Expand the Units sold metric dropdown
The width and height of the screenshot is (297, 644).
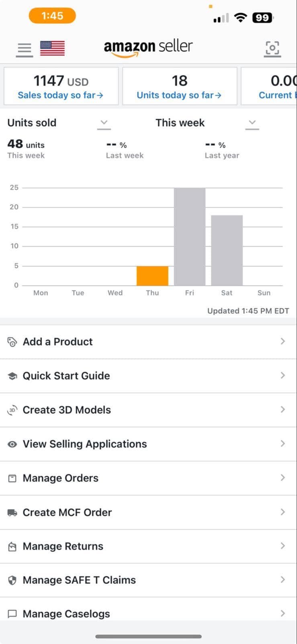click(x=104, y=123)
